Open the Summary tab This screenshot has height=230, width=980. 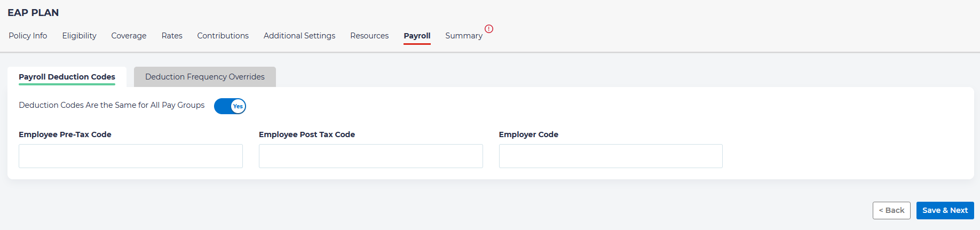tap(463, 36)
